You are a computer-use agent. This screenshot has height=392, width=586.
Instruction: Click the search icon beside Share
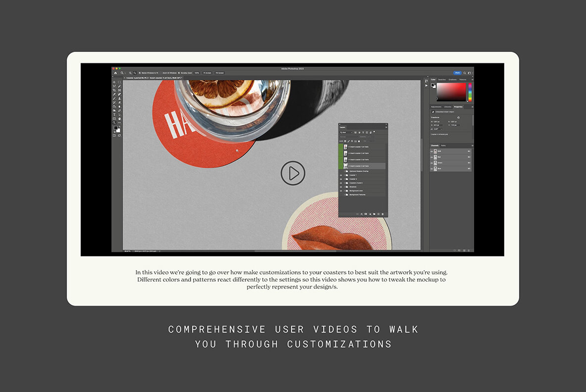(464, 73)
